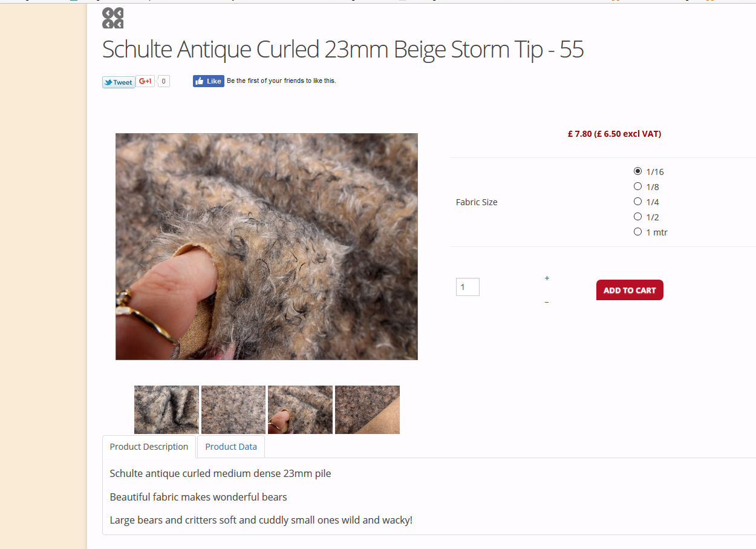Click the Google +1 count bubble
Screen dimensions: 756x549
point(163,81)
